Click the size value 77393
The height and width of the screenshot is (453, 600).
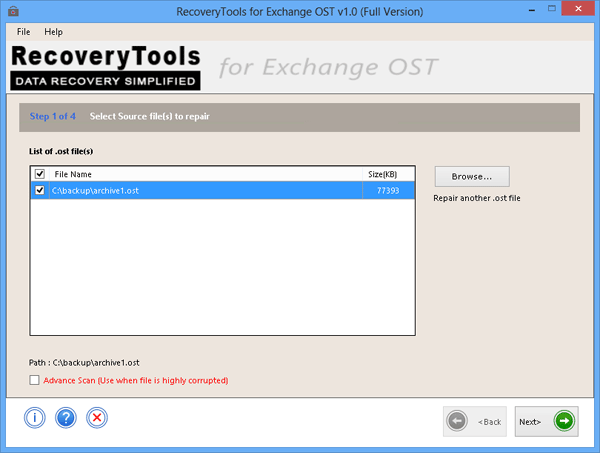tap(388, 191)
